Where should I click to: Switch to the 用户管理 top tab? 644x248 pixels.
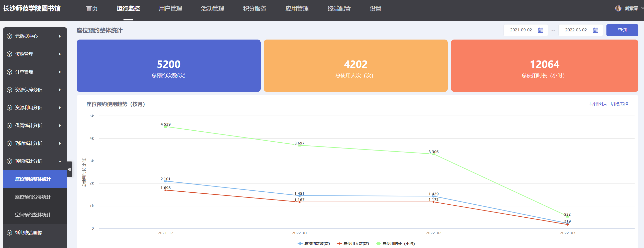click(x=170, y=9)
